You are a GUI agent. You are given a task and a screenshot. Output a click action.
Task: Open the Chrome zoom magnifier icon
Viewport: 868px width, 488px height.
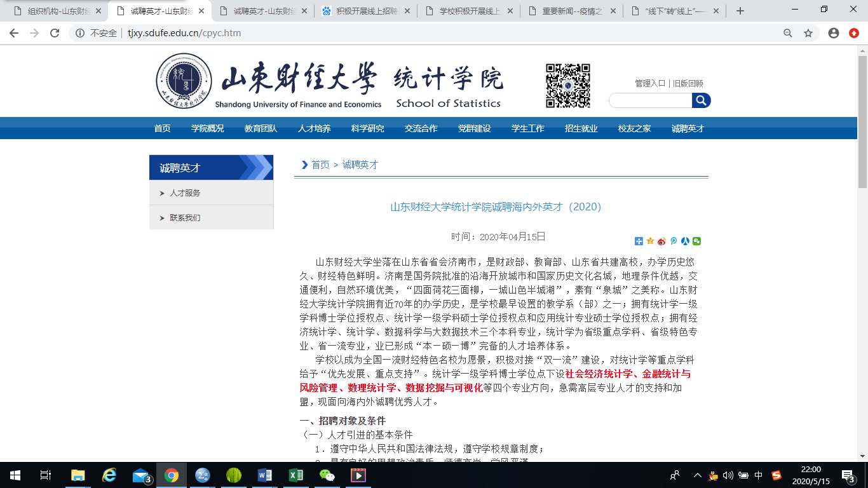pos(788,33)
